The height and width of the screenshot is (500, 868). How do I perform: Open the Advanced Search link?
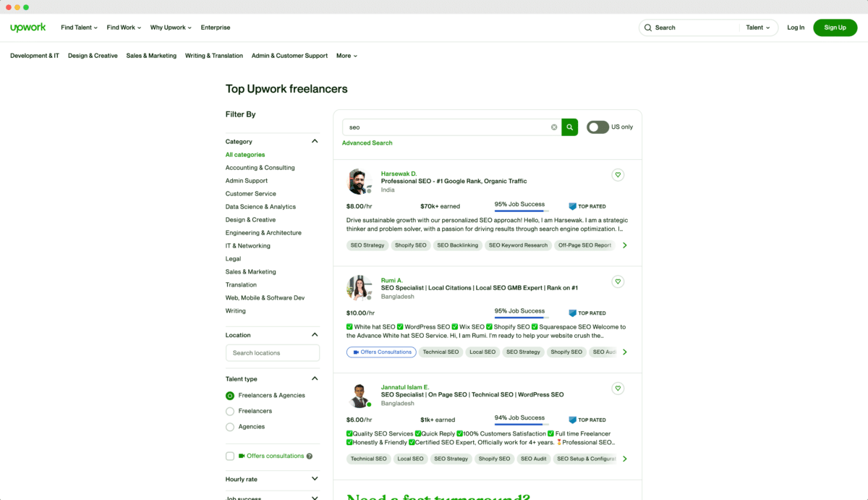click(367, 143)
